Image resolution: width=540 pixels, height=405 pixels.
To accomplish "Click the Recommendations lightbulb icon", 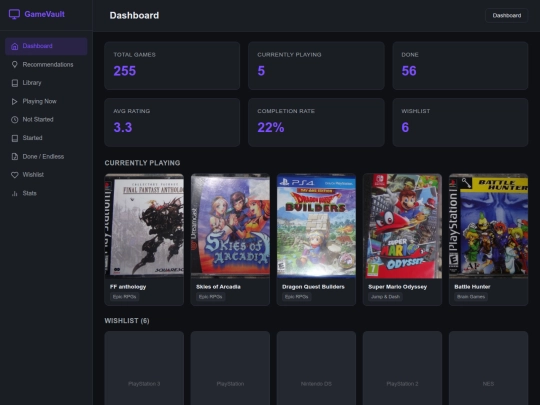I will pyautogui.click(x=14, y=64).
